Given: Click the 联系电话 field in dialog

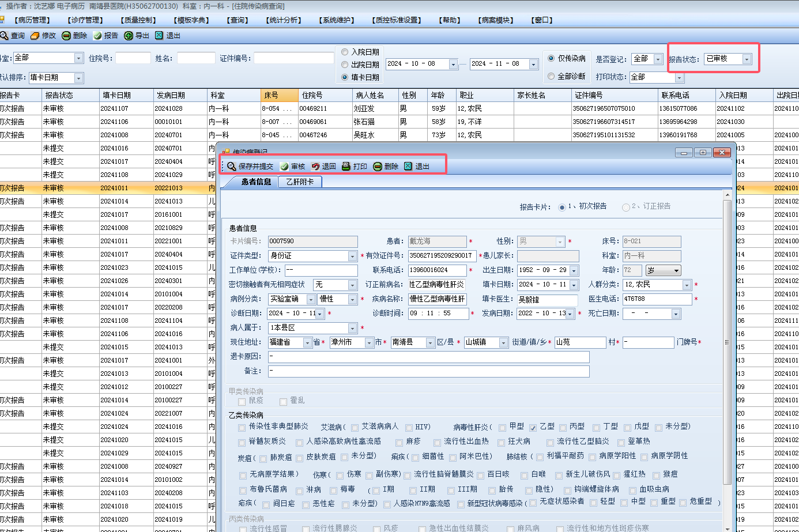Looking at the screenshot, I should tap(437, 270).
